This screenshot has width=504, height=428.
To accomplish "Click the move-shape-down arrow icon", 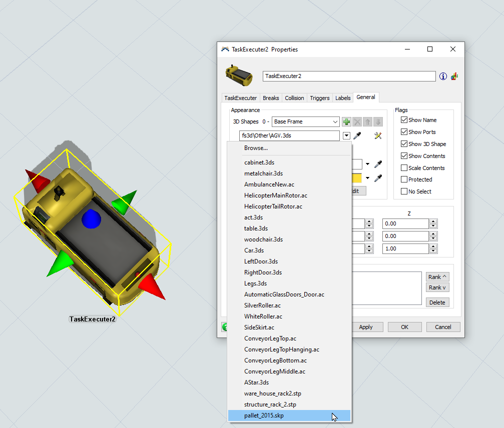I will [x=378, y=121].
